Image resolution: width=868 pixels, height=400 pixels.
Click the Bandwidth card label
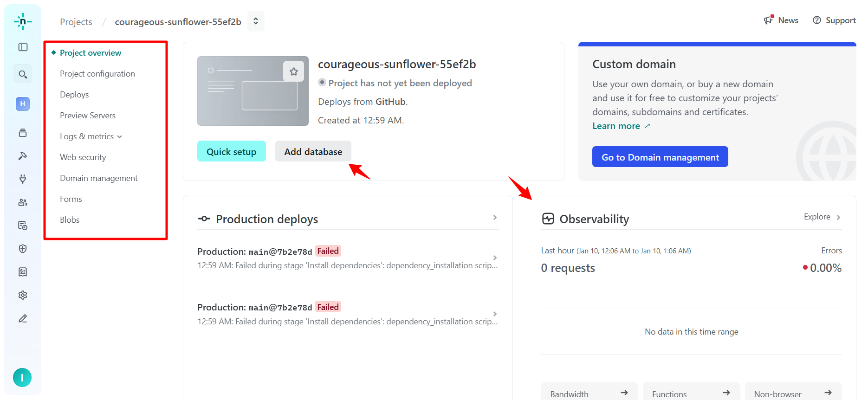[x=569, y=394]
